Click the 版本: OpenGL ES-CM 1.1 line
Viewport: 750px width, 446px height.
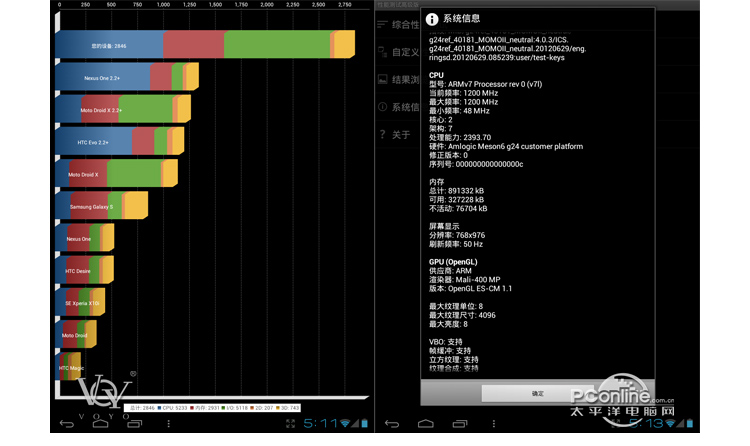tap(470, 289)
